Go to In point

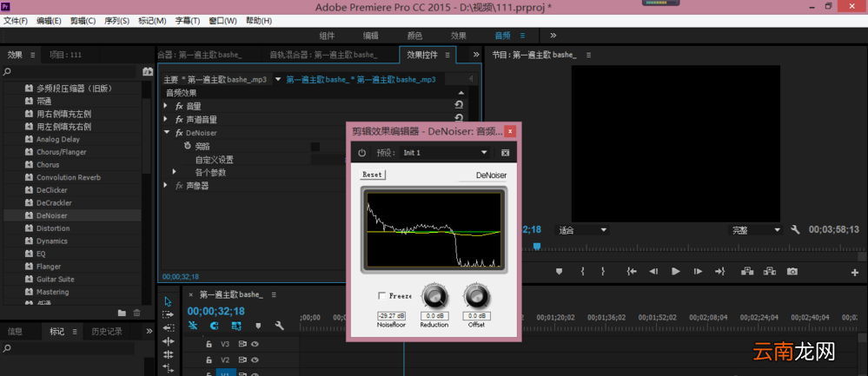(632, 272)
